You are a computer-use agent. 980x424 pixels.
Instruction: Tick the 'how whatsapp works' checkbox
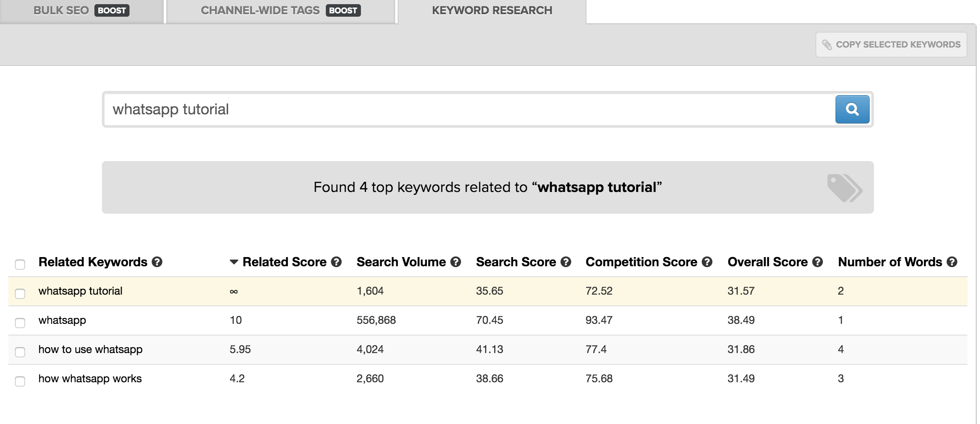point(20,381)
